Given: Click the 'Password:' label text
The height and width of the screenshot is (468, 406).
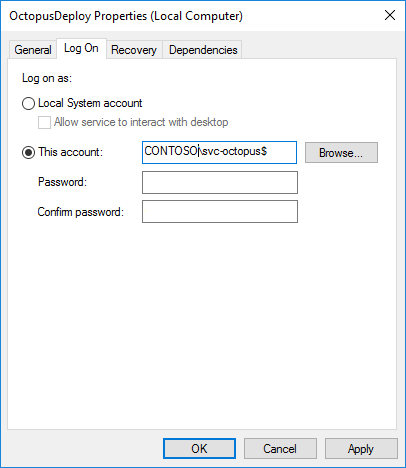Looking at the screenshot, I should (x=62, y=182).
